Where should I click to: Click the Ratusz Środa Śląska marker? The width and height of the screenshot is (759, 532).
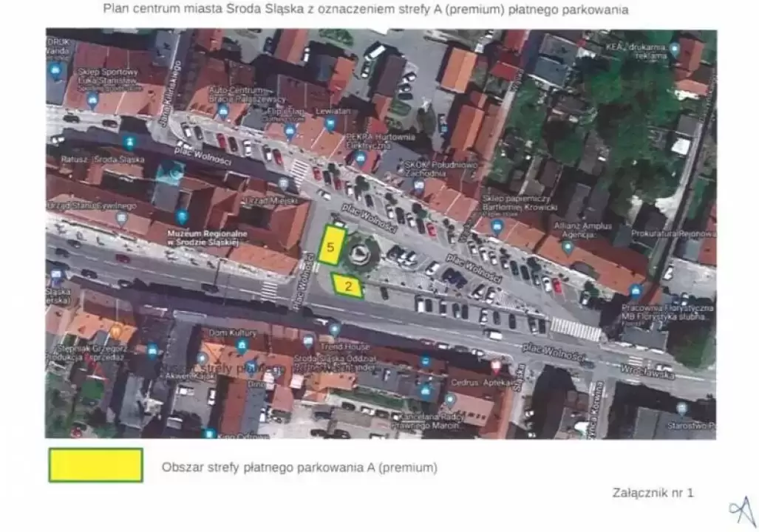coord(129,141)
